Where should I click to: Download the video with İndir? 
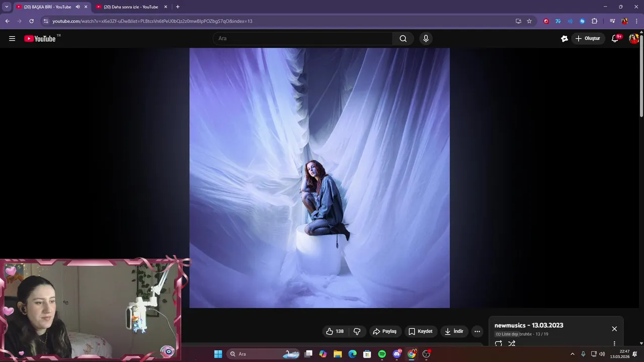tap(454, 331)
